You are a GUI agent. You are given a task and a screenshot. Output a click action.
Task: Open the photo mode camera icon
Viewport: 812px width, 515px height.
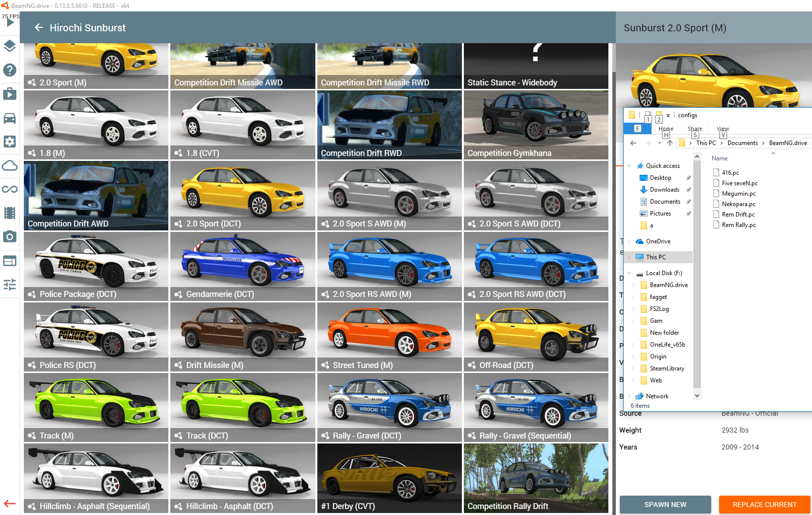(x=10, y=237)
